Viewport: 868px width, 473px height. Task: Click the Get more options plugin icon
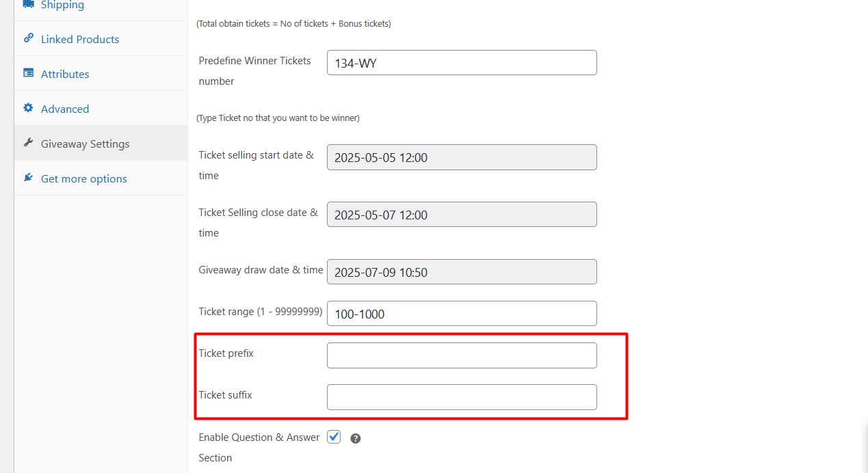coord(28,178)
